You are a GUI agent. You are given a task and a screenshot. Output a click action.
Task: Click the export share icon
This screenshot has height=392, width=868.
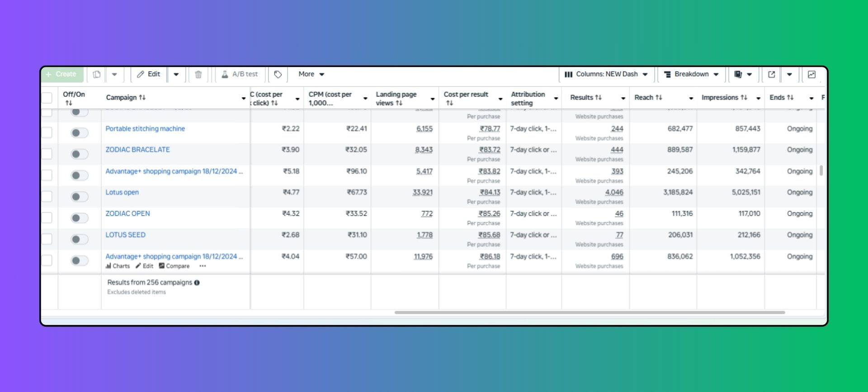click(771, 74)
